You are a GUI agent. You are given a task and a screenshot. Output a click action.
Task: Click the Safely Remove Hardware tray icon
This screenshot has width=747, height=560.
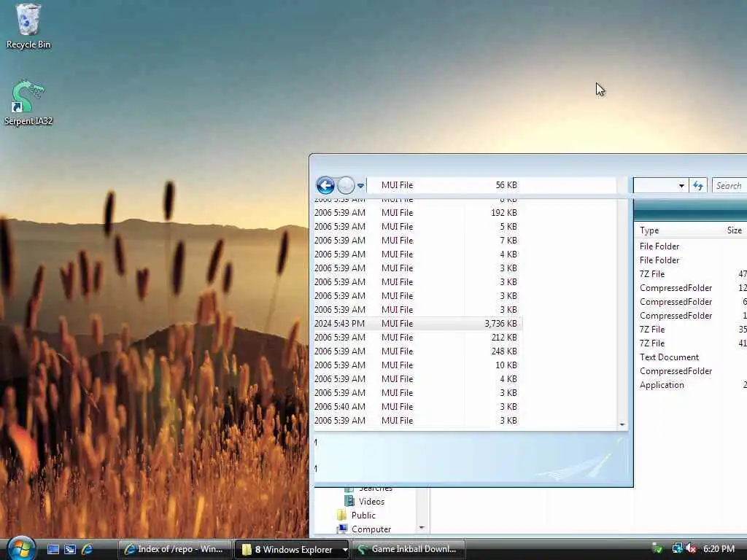658,549
